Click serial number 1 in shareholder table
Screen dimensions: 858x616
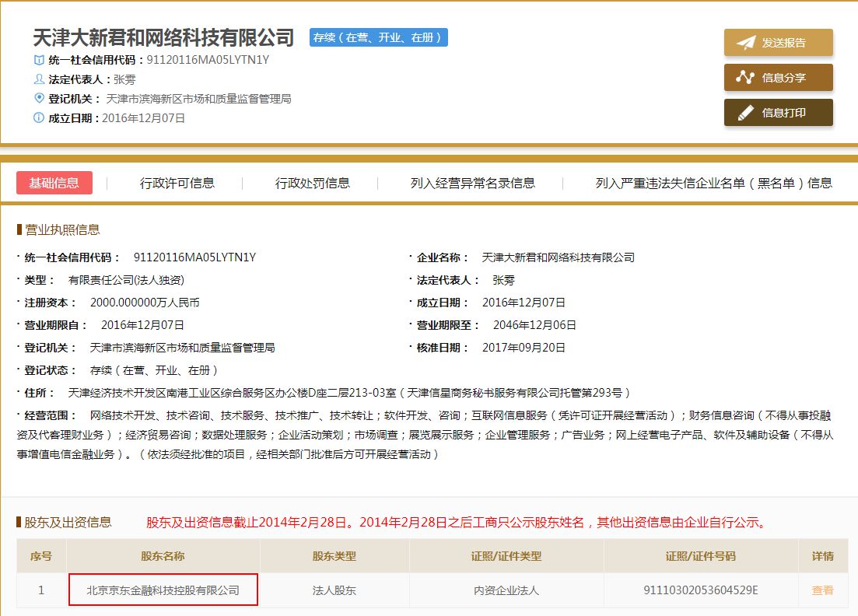[41, 590]
